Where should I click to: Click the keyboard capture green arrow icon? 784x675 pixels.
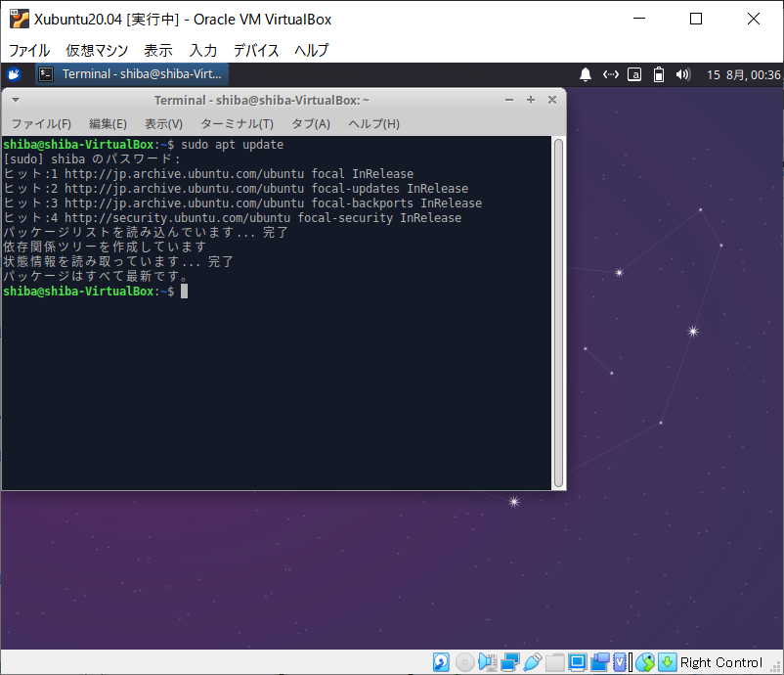[x=667, y=662]
